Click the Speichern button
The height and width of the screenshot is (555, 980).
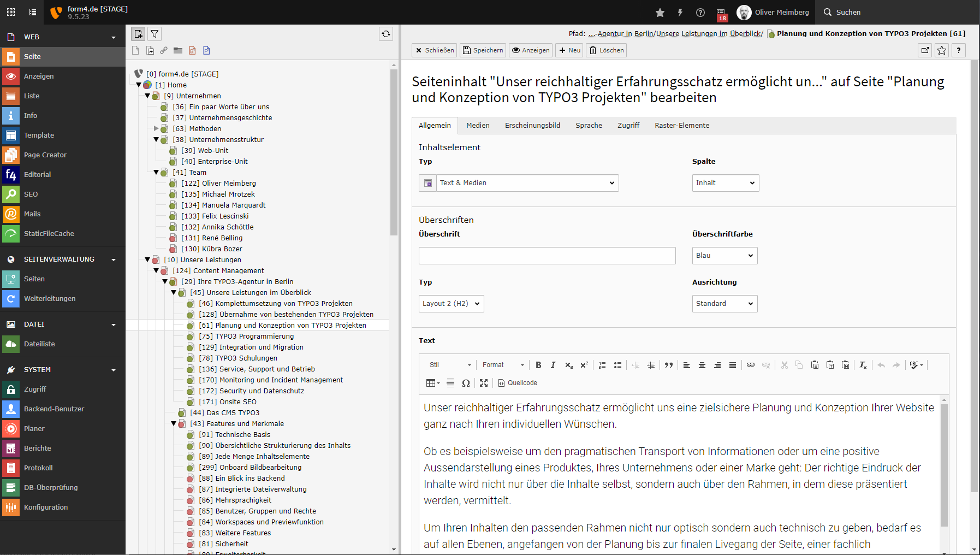[483, 50]
